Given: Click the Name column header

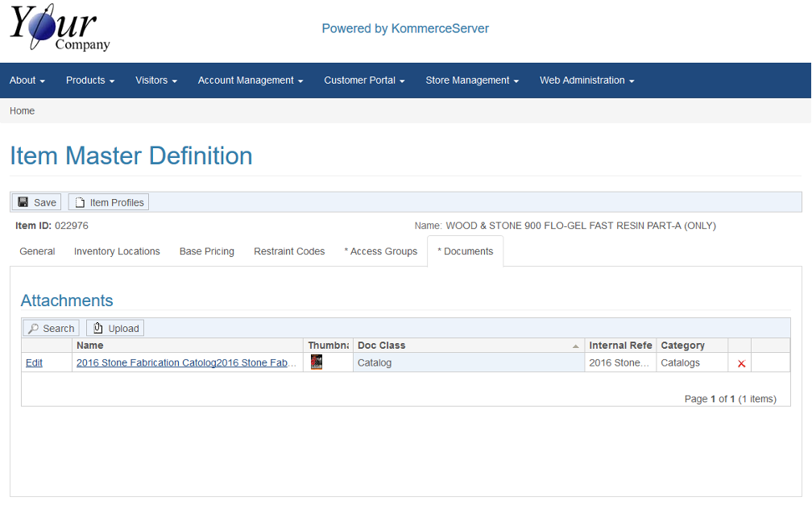Looking at the screenshot, I should (x=90, y=346).
